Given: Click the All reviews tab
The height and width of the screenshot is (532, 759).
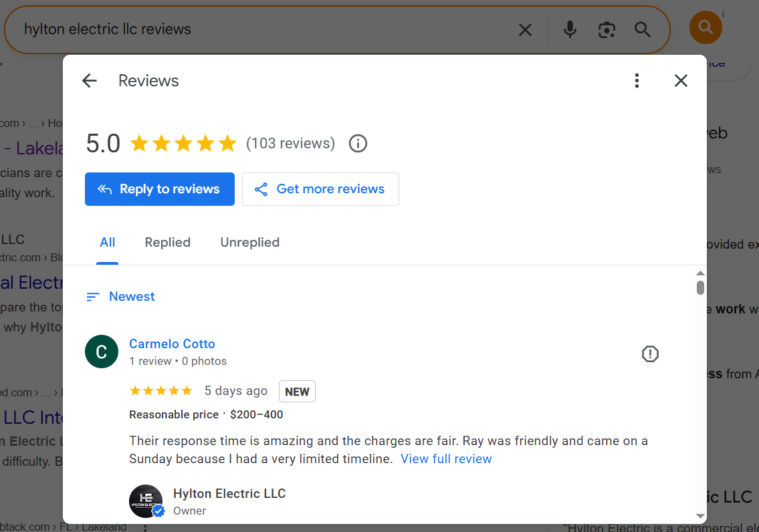Looking at the screenshot, I should [107, 242].
